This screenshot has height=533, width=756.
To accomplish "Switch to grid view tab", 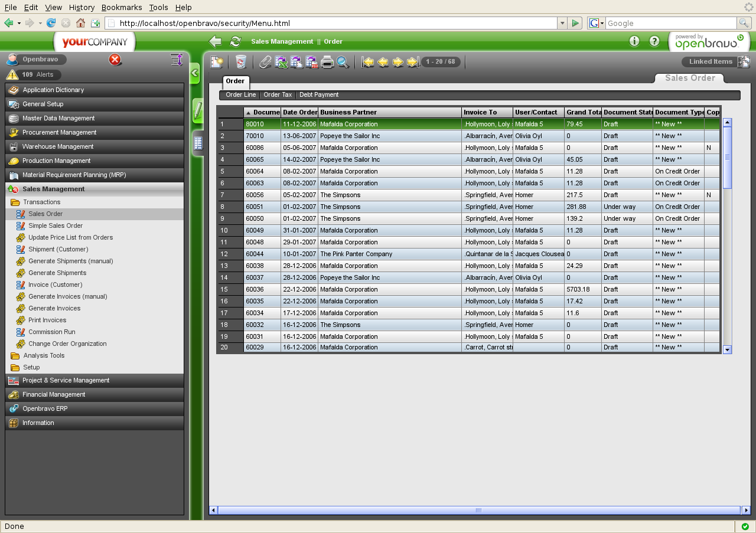I will (198, 143).
